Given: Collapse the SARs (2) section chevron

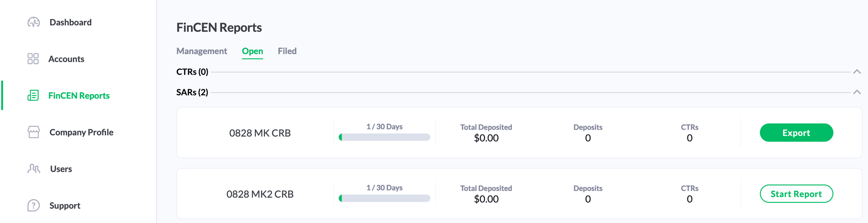Looking at the screenshot, I should [x=857, y=92].
